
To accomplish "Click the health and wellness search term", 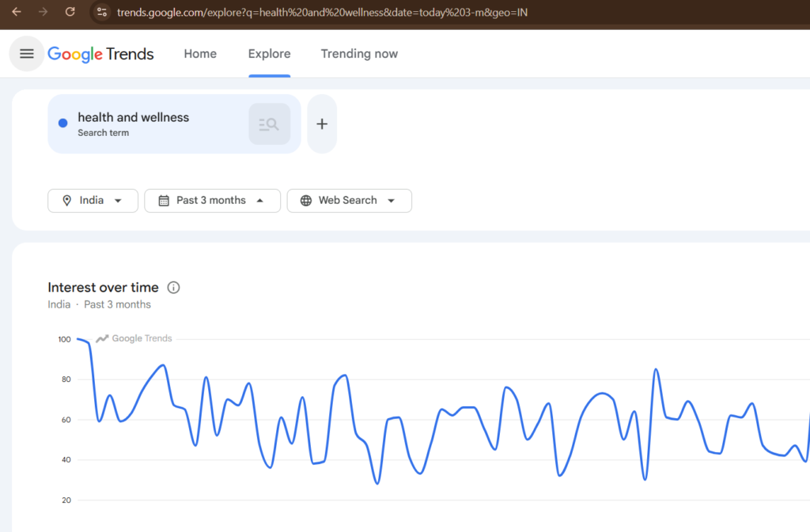I will pyautogui.click(x=133, y=117).
